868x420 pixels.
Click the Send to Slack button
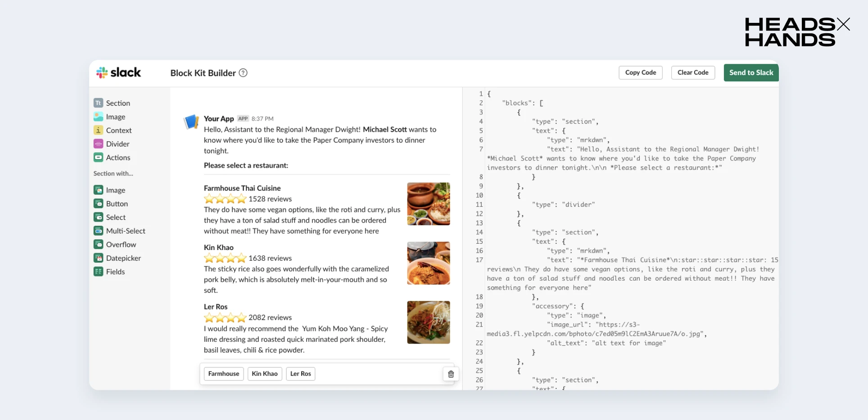[x=751, y=72]
